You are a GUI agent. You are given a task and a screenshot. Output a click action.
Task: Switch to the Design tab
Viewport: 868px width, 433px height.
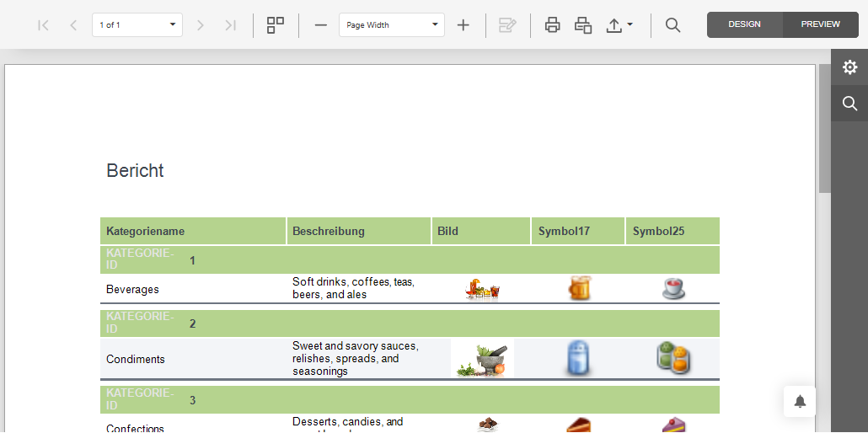coord(744,24)
